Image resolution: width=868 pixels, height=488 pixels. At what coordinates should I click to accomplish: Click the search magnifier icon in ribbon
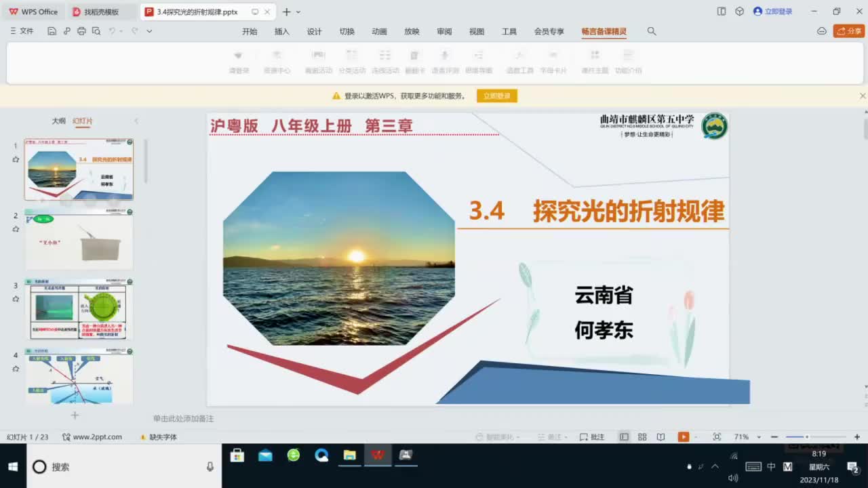coord(652,31)
